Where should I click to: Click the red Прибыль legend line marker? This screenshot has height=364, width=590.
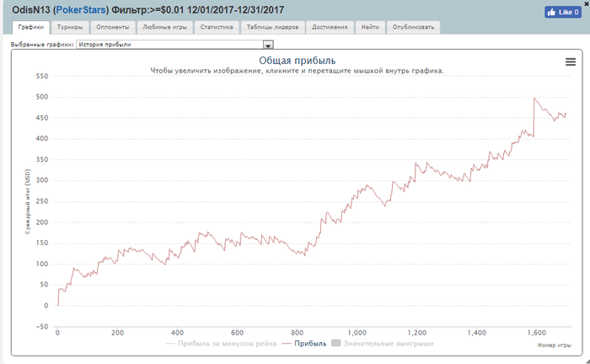point(287,344)
